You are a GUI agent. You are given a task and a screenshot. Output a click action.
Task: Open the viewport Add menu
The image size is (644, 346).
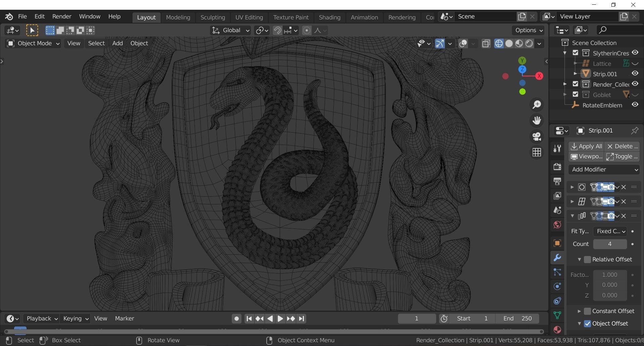tap(117, 43)
